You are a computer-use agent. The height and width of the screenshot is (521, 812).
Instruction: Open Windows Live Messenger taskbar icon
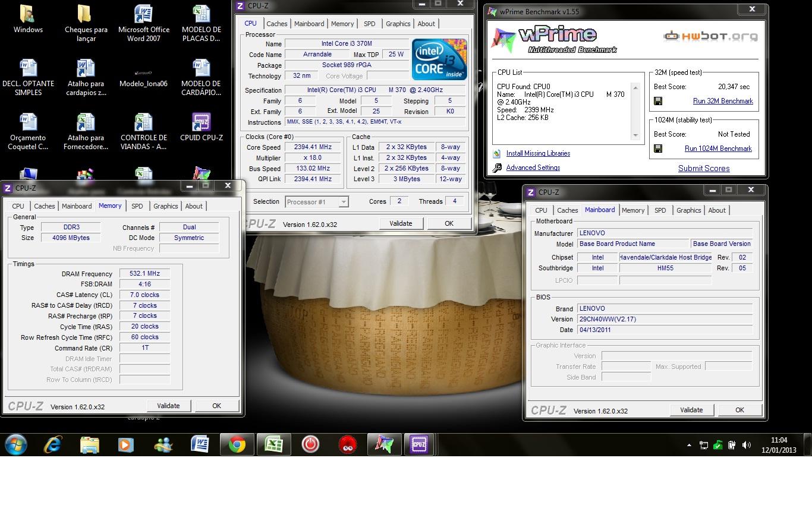click(162, 444)
